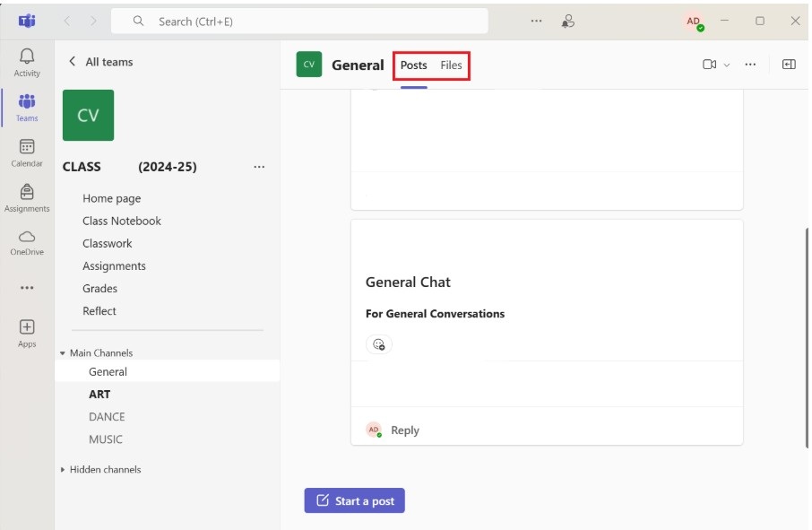The image size is (812, 530).
Task: Open the Classwork item
Action: point(108,244)
